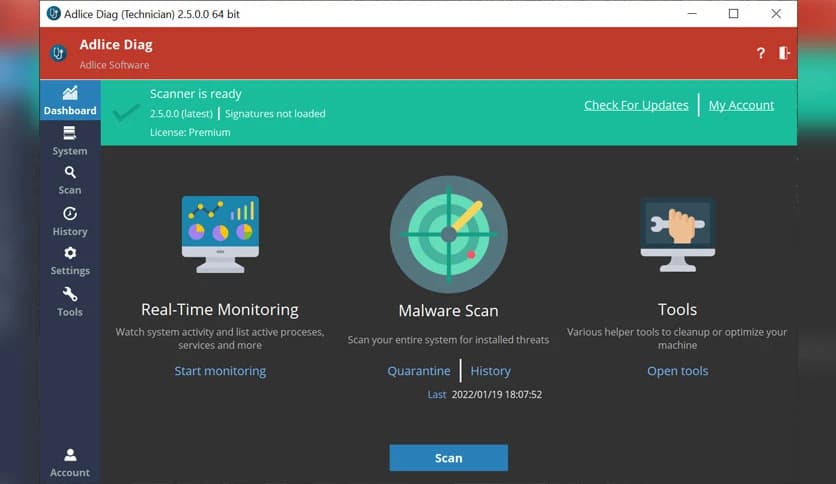The width and height of the screenshot is (836, 484).
Task: Click the 'License: Premium' text
Action: [190, 132]
